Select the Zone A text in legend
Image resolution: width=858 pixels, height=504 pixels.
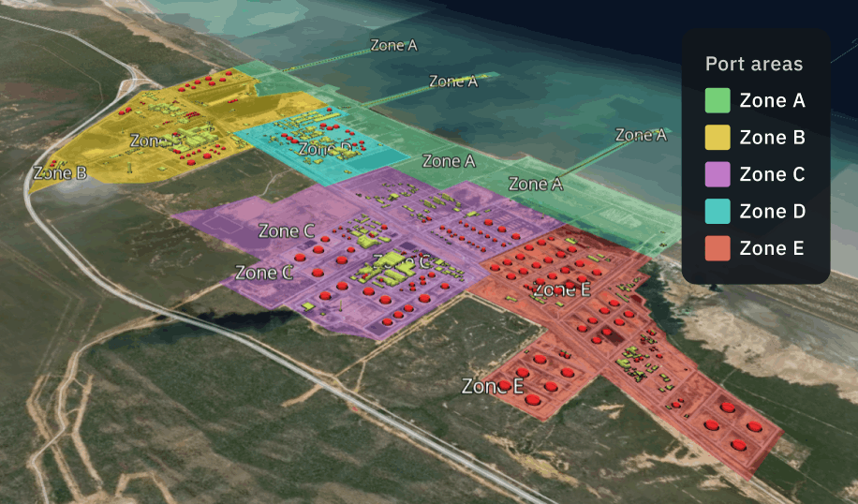click(x=772, y=100)
